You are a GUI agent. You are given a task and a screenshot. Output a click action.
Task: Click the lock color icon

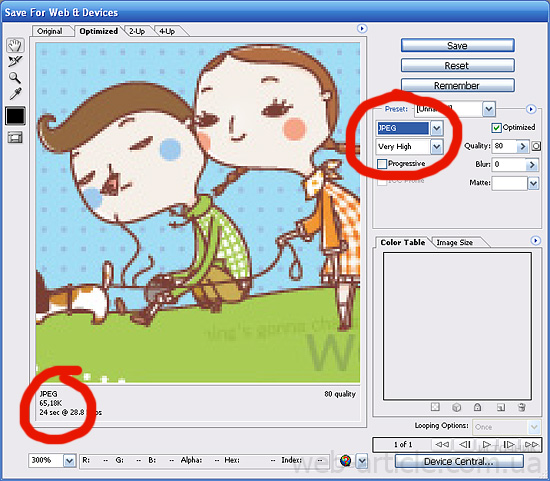pos(477,407)
